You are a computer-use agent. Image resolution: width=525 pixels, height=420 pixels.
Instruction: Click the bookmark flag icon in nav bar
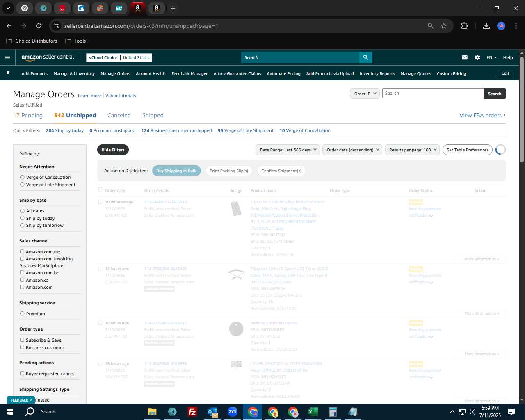pos(8,73)
